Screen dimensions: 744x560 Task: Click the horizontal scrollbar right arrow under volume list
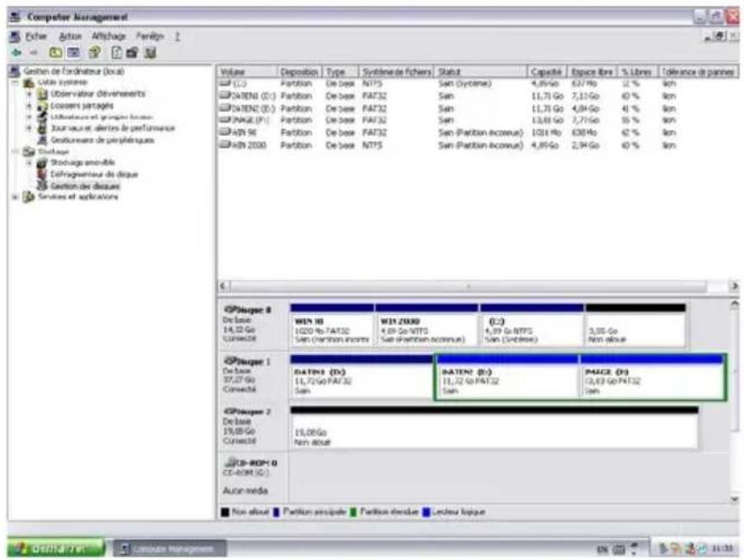(734, 286)
